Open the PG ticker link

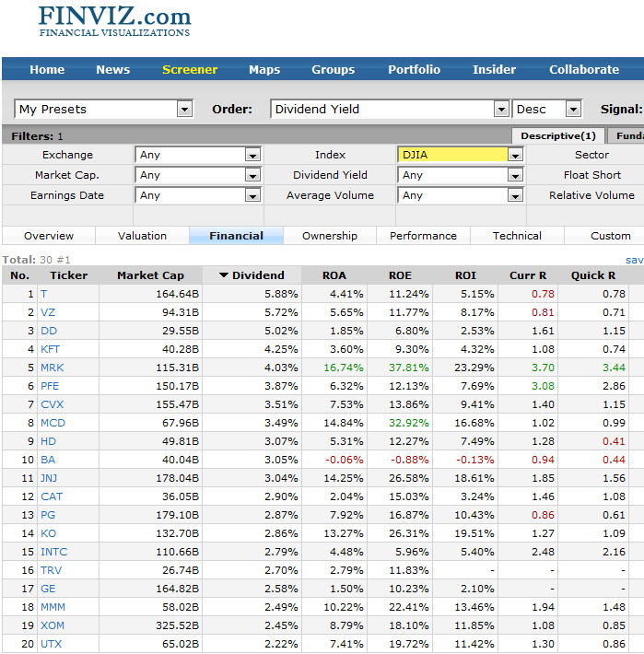coord(48,515)
